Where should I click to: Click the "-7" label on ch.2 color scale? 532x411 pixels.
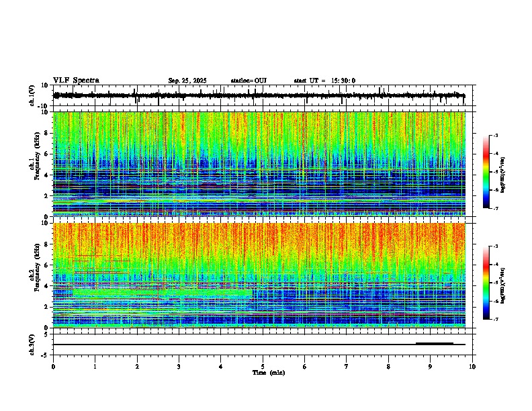coord(495,319)
